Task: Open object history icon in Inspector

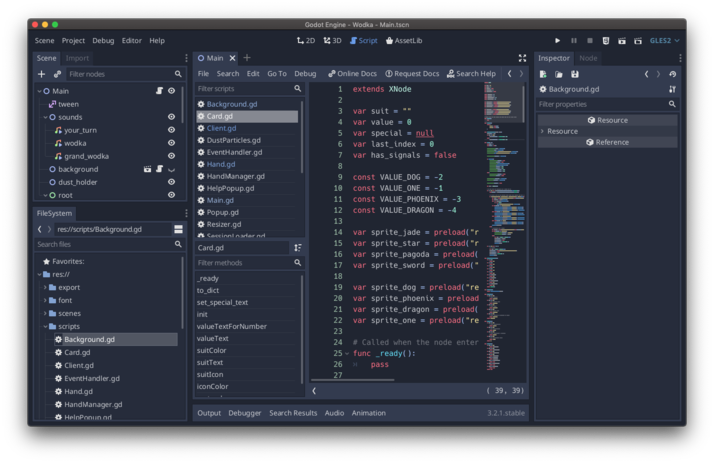Action: click(x=673, y=74)
